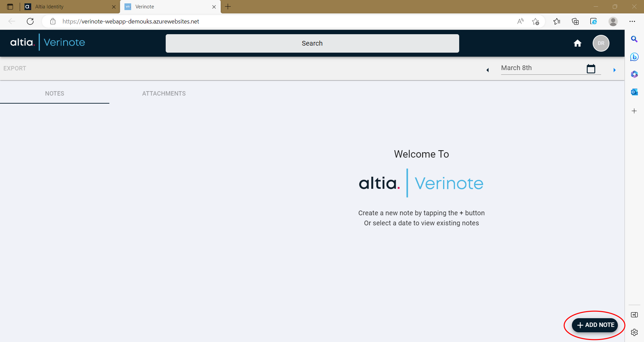Image resolution: width=644 pixels, height=342 pixels.
Task: Switch to the Notes tab
Action: click(x=55, y=94)
